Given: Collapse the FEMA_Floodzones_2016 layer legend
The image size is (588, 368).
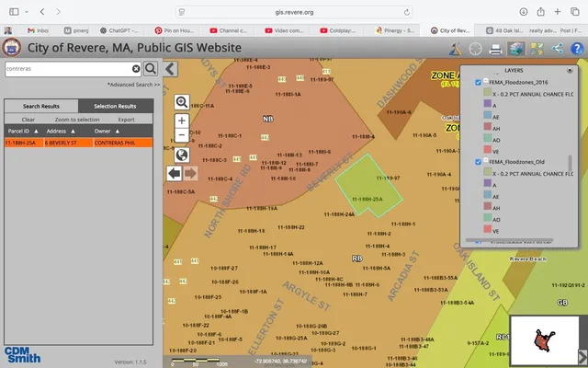Looking at the screenshot, I should click(x=484, y=82).
